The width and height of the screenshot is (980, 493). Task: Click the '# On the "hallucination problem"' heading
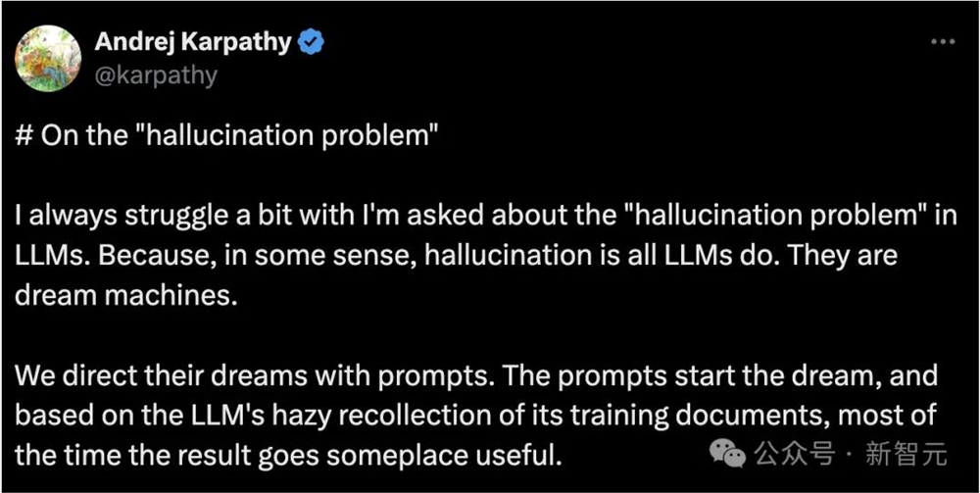(x=225, y=134)
